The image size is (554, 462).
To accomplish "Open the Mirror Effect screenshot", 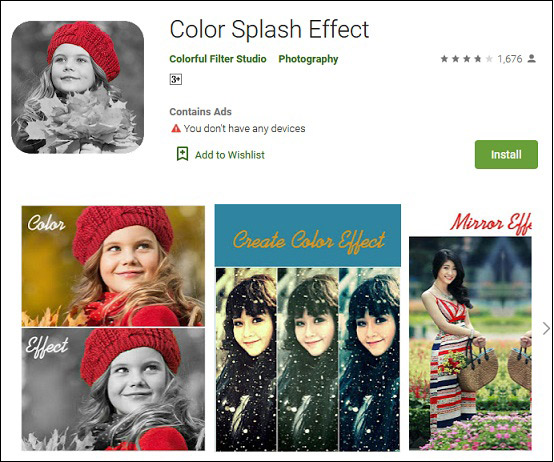I will click(470, 331).
